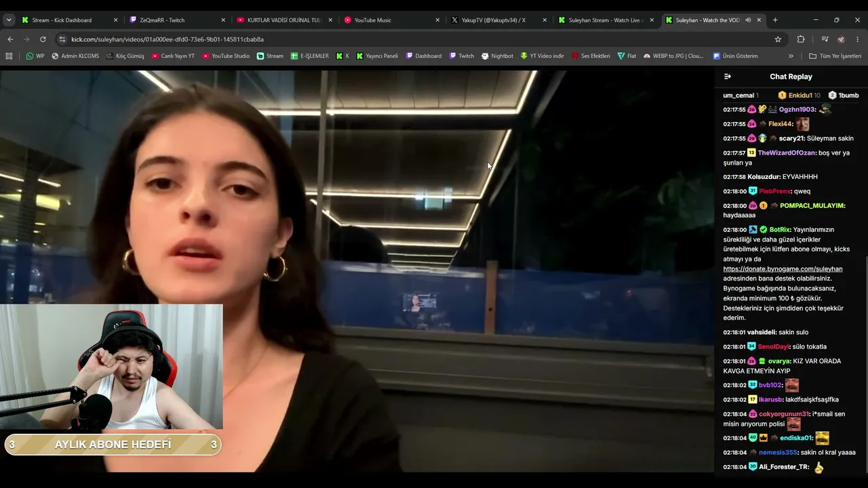Switch to the Suleyhan Stream - Watch Live tab
The image size is (868, 488).
tap(606, 20)
